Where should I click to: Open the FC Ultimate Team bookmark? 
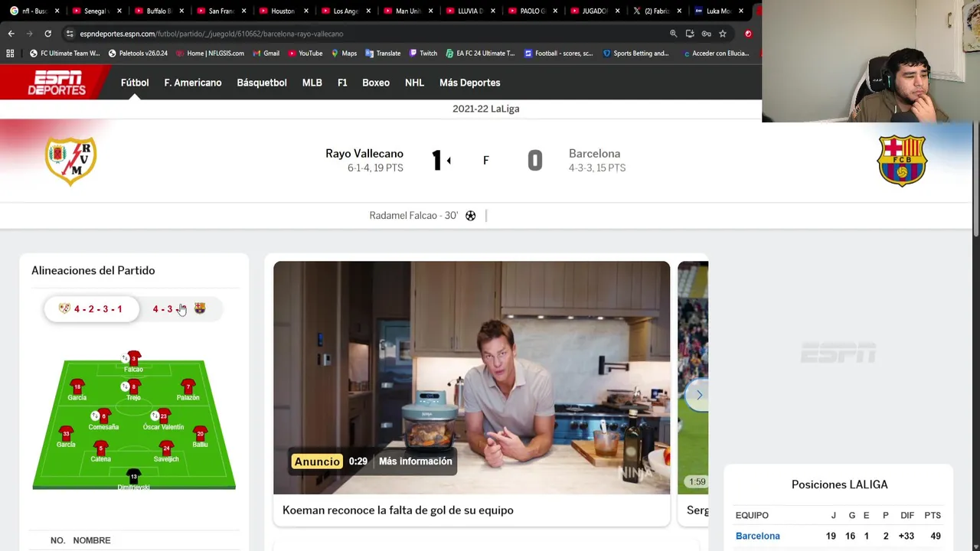[x=64, y=54]
